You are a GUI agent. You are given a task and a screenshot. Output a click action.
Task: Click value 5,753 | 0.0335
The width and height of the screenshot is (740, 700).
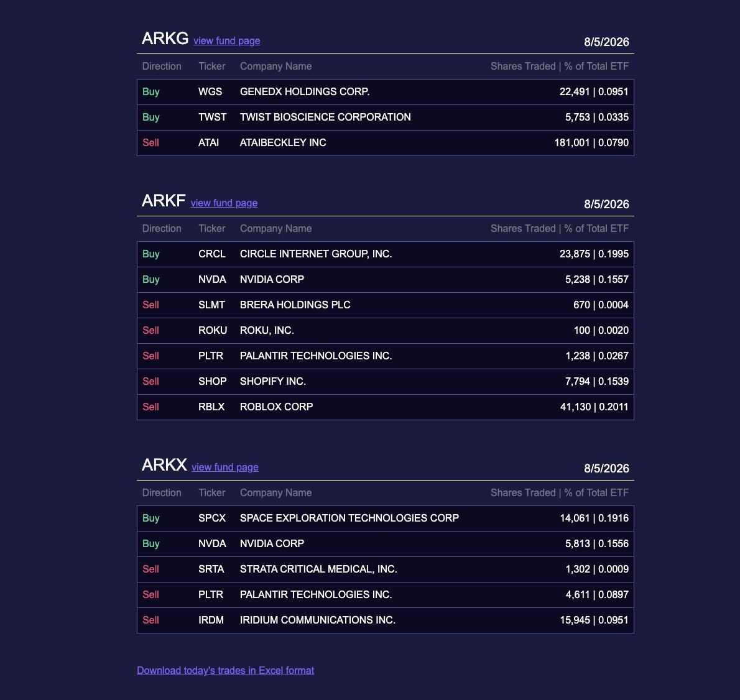[x=596, y=117]
